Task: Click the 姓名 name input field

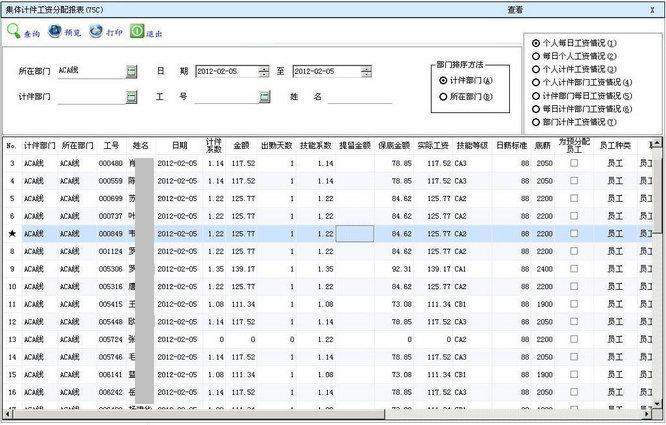Action: pyautogui.click(x=359, y=97)
